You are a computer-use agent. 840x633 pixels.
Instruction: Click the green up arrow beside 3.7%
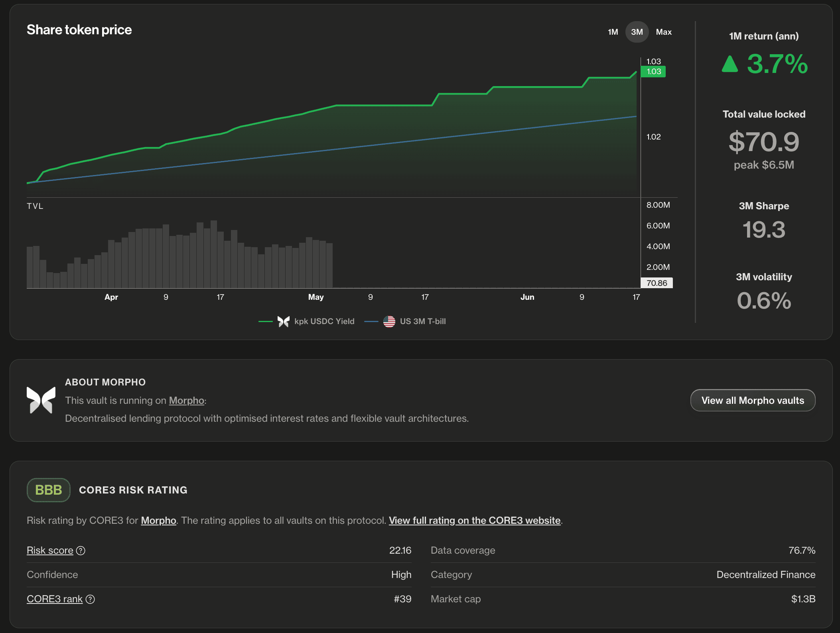pos(730,64)
